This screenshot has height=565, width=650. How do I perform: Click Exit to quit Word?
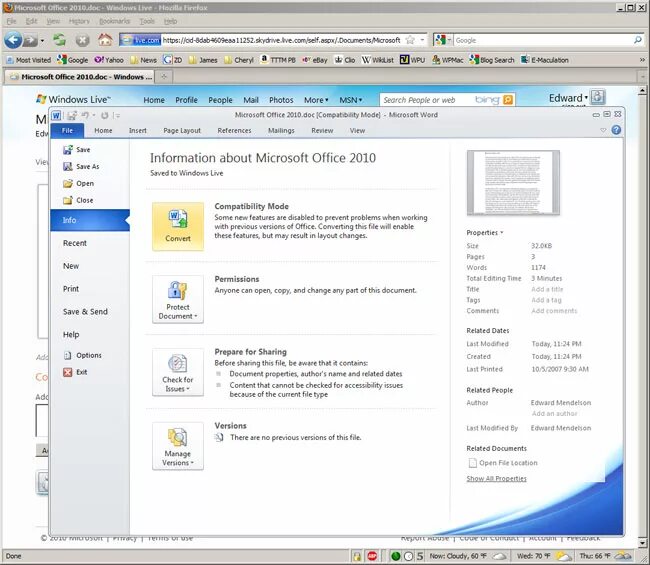tap(75, 372)
